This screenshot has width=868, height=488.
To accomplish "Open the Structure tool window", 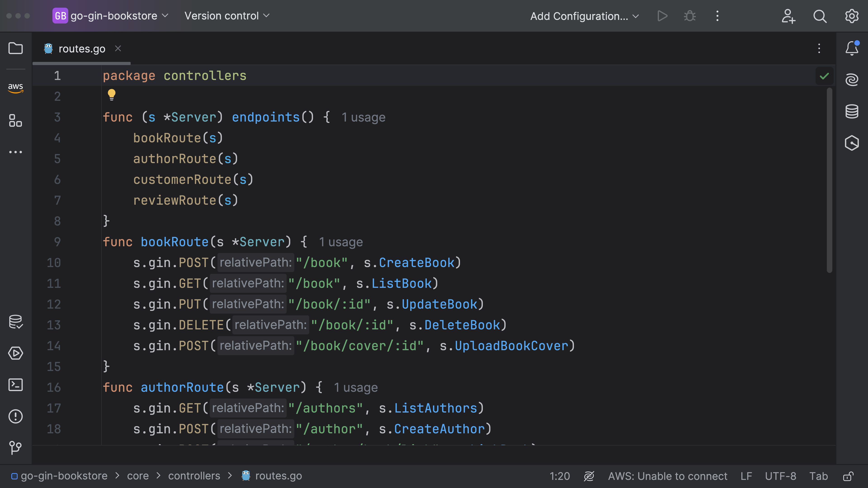I will [16, 120].
